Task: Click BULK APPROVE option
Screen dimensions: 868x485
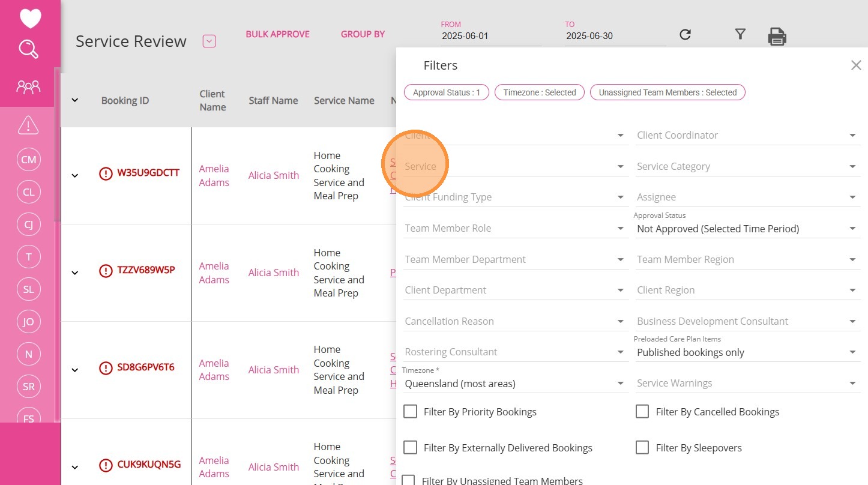Action: click(277, 34)
